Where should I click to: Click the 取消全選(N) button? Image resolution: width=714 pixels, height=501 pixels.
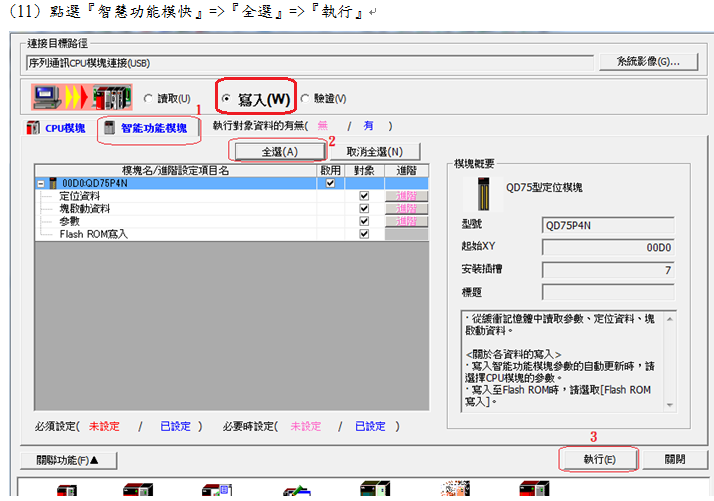(374, 151)
